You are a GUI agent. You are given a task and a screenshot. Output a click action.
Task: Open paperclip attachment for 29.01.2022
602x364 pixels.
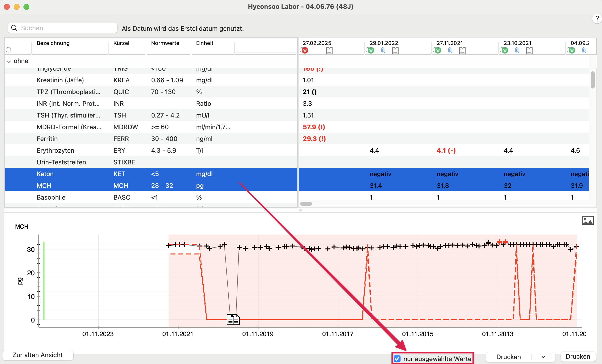pyautogui.click(x=383, y=50)
